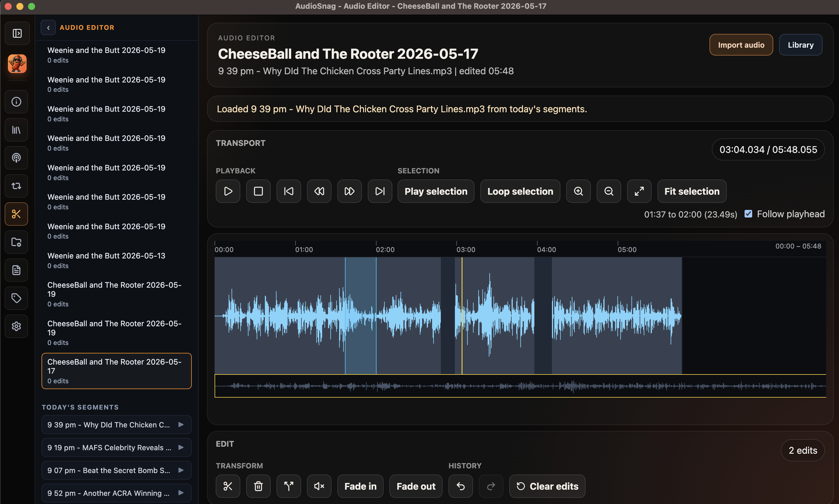Redo the last undone edit
This screenshot has height=504, width=839.
(491, 486)
